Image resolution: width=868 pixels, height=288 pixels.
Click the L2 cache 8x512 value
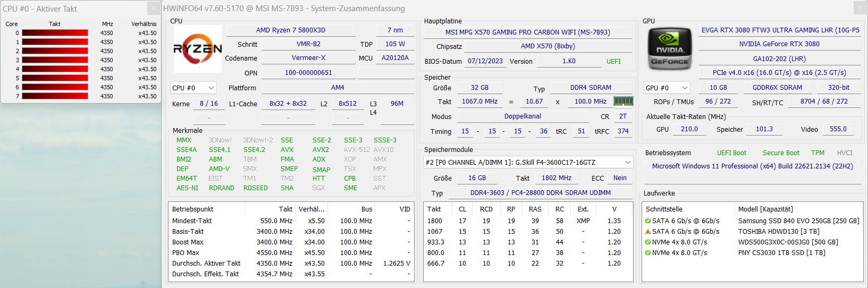[x=348, y=104]
